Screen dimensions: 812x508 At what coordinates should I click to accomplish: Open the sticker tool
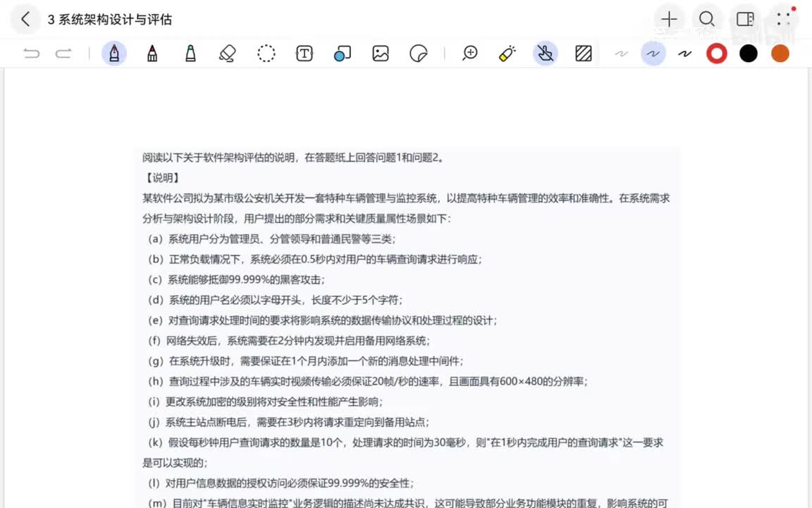click(419, 54)
